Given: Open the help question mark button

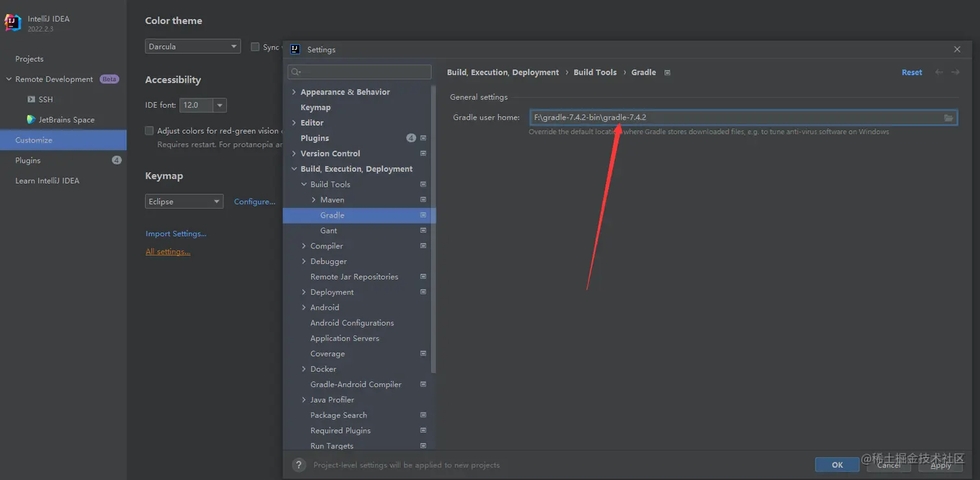Looking at the screenshot, I should 299,464.
